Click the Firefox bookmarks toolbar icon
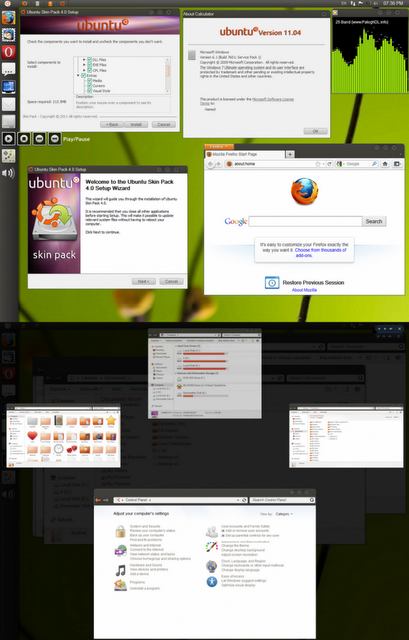 pos(397,164)
